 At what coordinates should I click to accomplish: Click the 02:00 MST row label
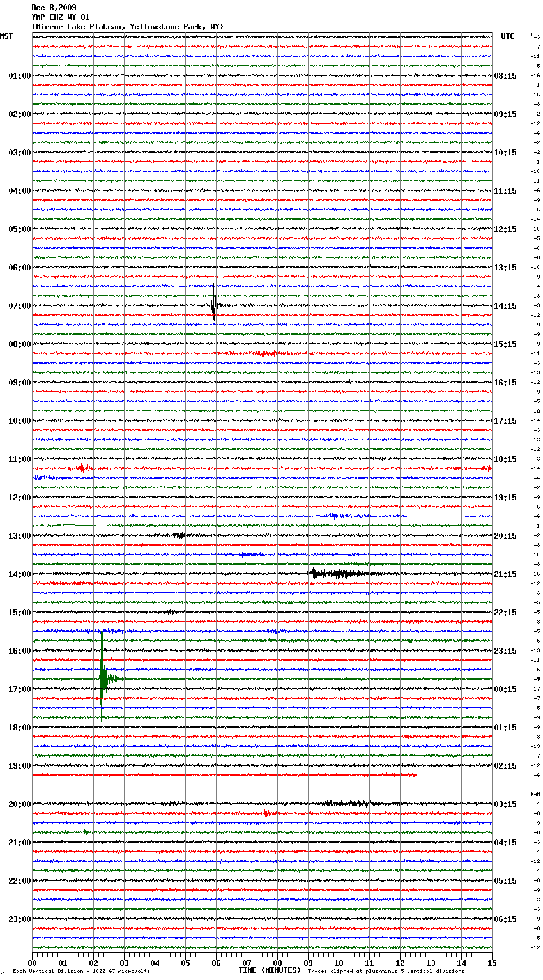click(x=20, y=114)
